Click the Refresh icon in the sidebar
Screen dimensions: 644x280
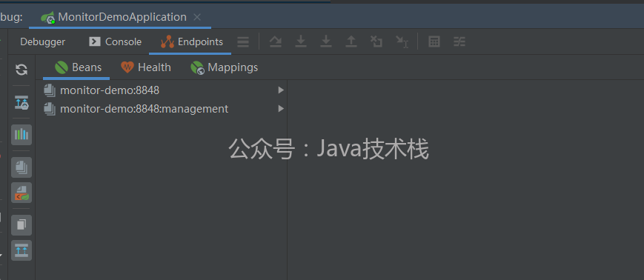[x=21, y=70]
